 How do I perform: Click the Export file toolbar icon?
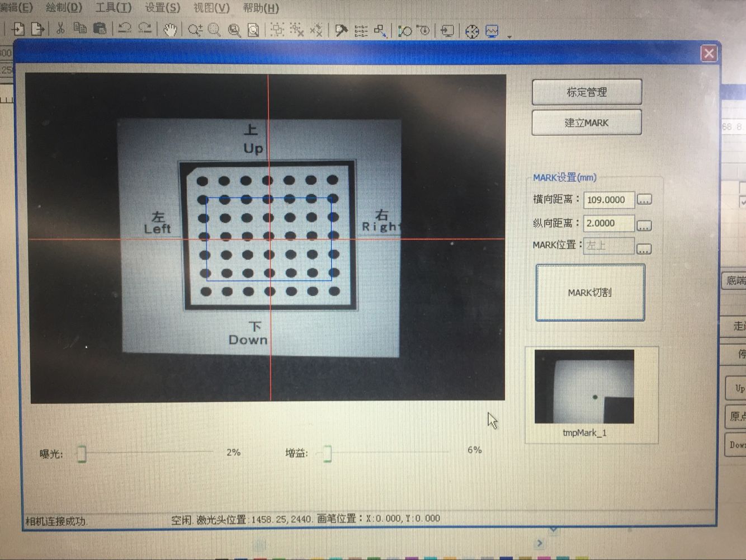click(37, 29)
